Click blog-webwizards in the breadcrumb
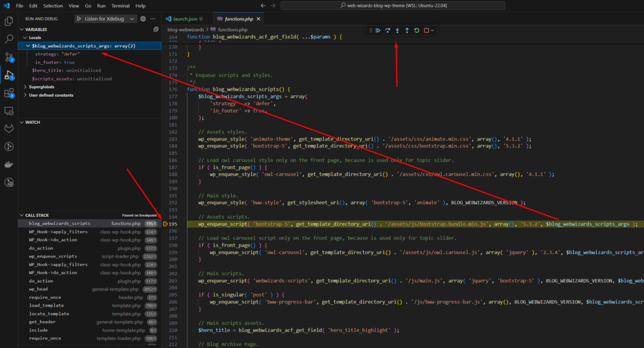The height and width of the screenshot is (348, 644). [x=186, y=29]
